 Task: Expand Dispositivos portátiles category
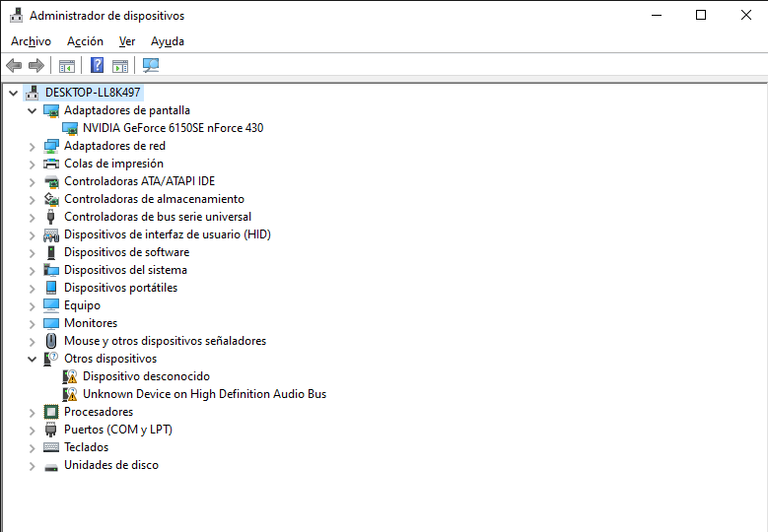[x=32, y=289]
